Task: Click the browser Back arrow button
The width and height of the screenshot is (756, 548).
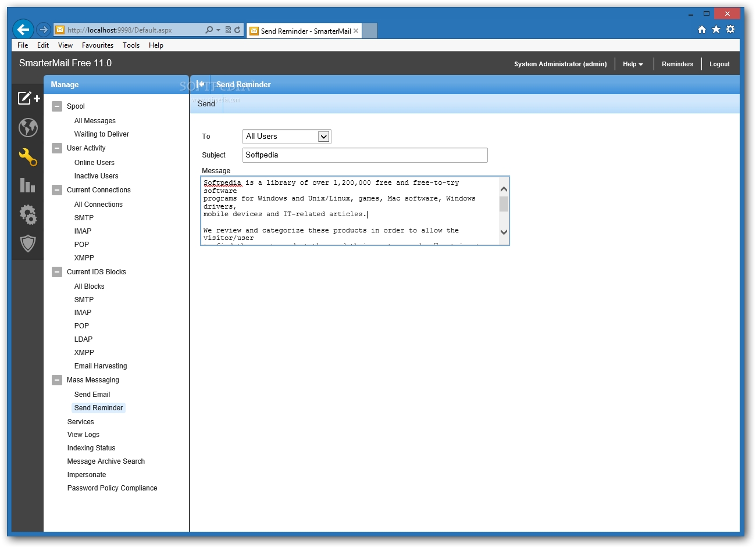Action: pyautogui.click(x=23, y=30)
